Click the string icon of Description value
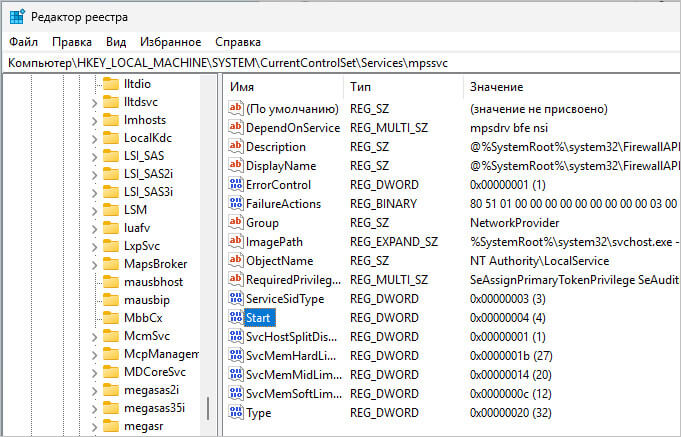681x437 pixels. [x=235, y=146]
